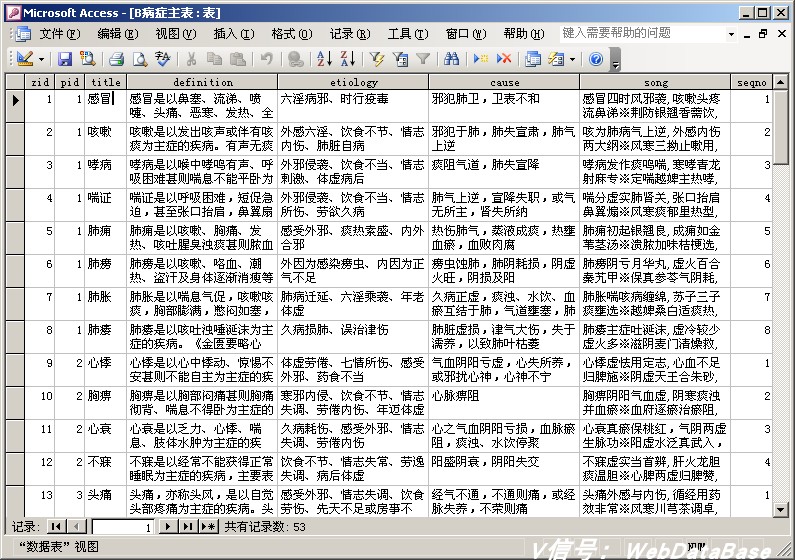Click the Delete Record red X icon
795x560 pixels.
[x=503, y=59]
